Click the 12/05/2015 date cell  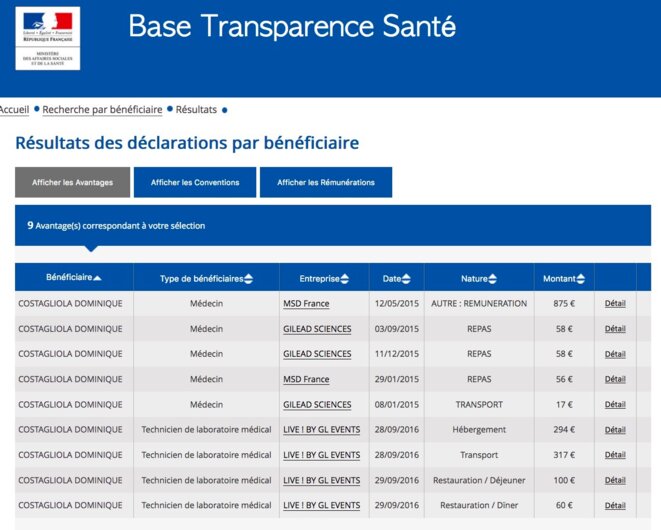pos(397,304)
